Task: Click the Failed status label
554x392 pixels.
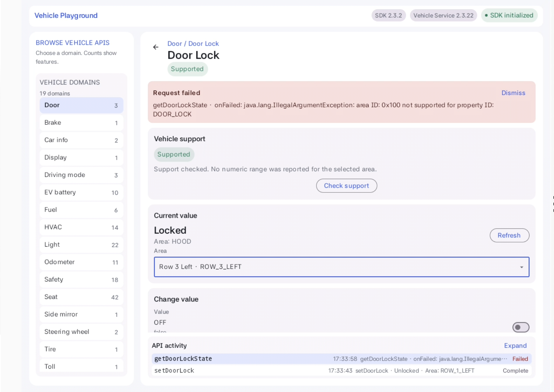Action: pyautogui.click(x=520, y=359)
